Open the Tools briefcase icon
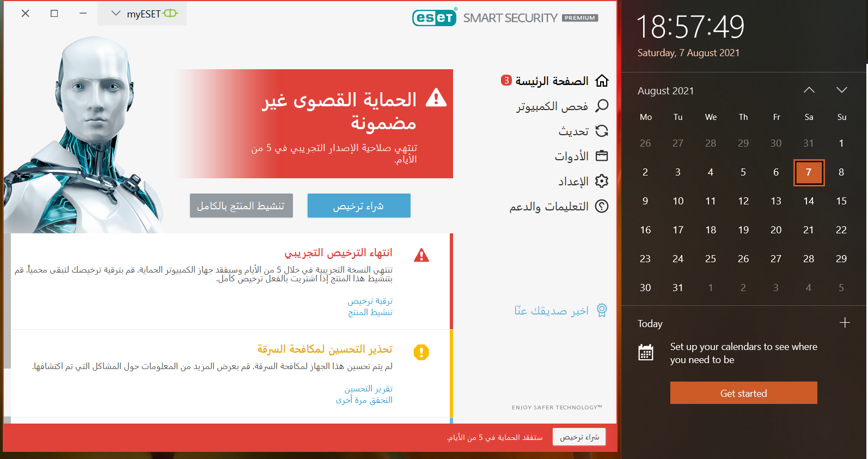 602,156
